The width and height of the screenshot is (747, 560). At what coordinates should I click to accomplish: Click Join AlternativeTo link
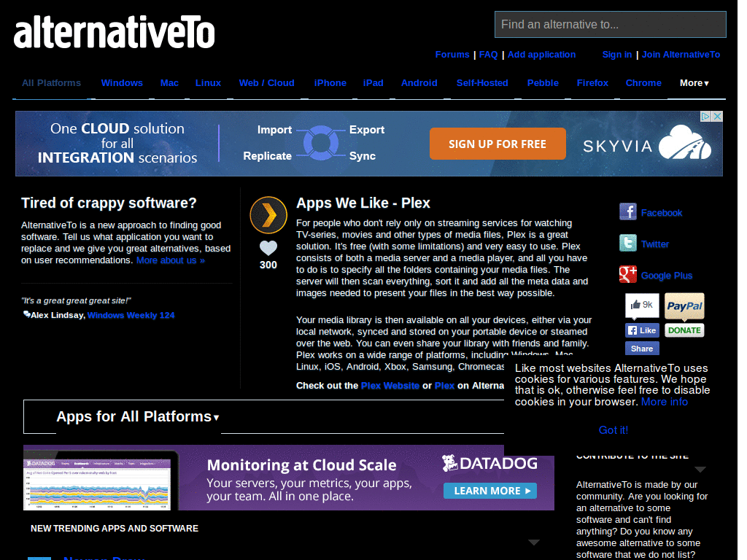point(681,55)
